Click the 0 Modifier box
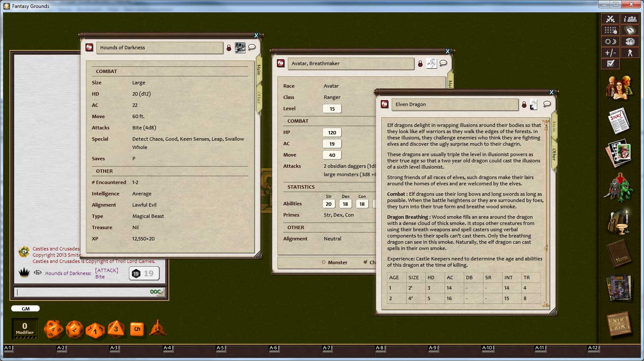 coord(25,329)
